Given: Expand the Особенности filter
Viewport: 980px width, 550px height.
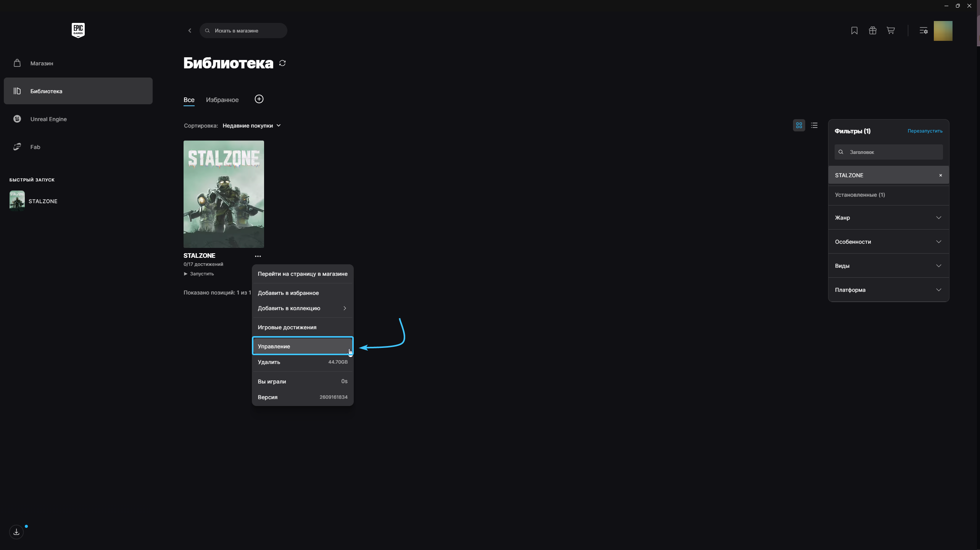Looking at the screenshot, I should (888, 242).
